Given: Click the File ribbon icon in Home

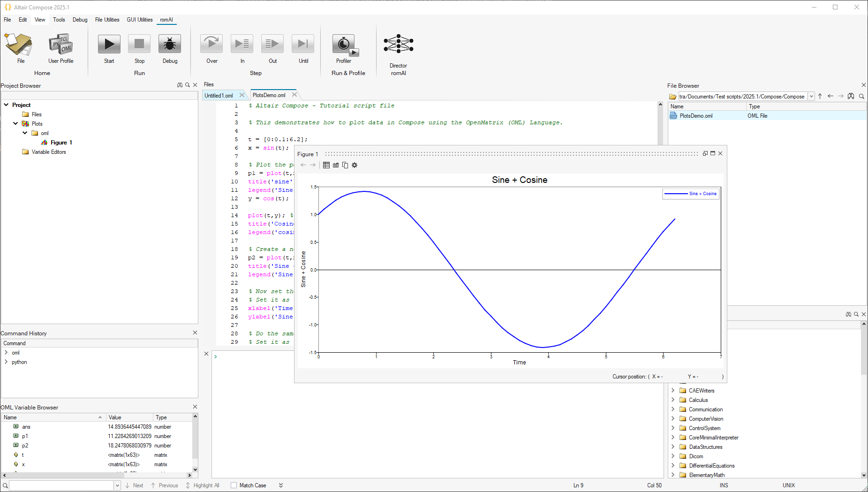Looking at the screenshot, I should (19, 45).
